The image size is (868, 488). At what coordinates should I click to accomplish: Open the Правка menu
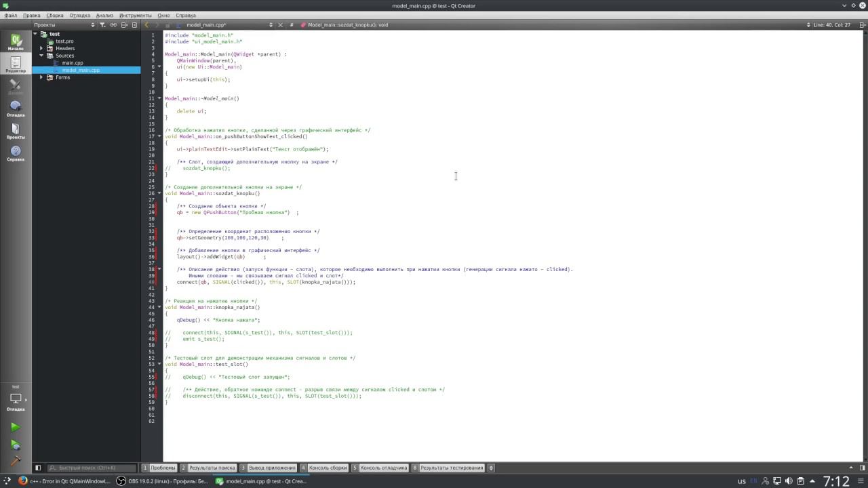(x=31, y=15)
